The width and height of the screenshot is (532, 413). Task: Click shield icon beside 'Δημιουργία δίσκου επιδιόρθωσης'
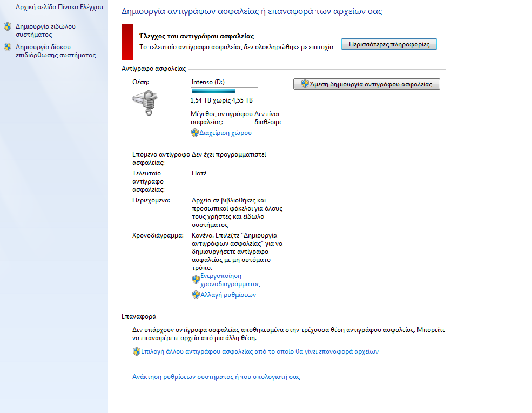pyautogui.click(x=8, y=47)
